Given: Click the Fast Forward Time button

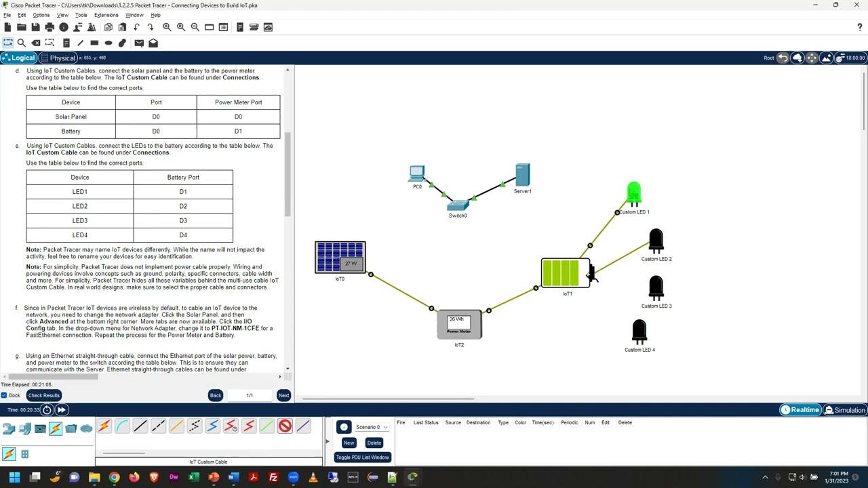Looking at the screenshot, I should (x=62, y=410).
